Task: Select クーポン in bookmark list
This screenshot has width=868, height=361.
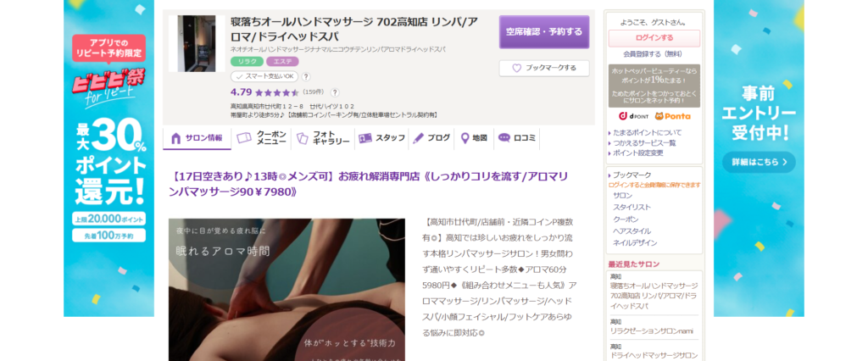Action: [626, 219]
